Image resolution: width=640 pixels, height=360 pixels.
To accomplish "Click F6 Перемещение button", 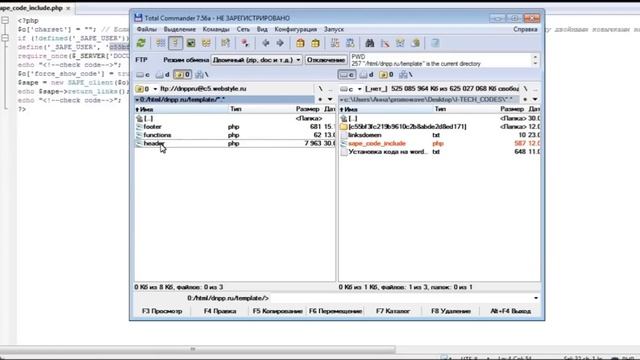I will click(336, 311).
